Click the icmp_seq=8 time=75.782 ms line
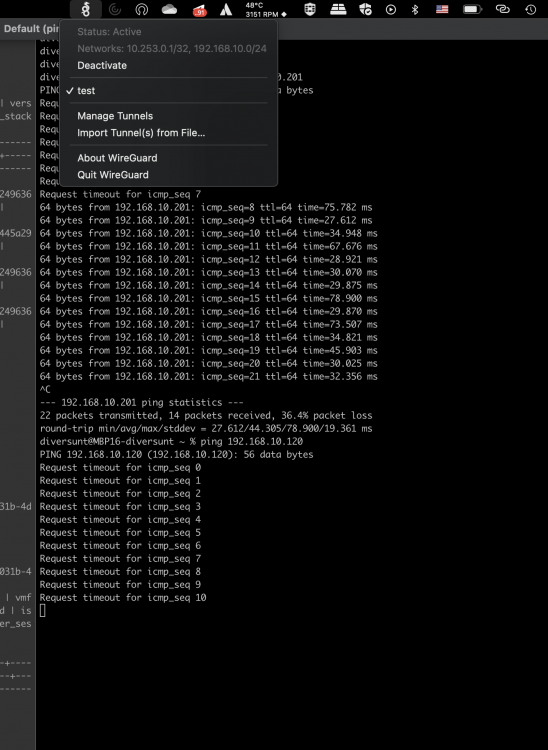Screen dimensions: 548x750 (206, 207)
